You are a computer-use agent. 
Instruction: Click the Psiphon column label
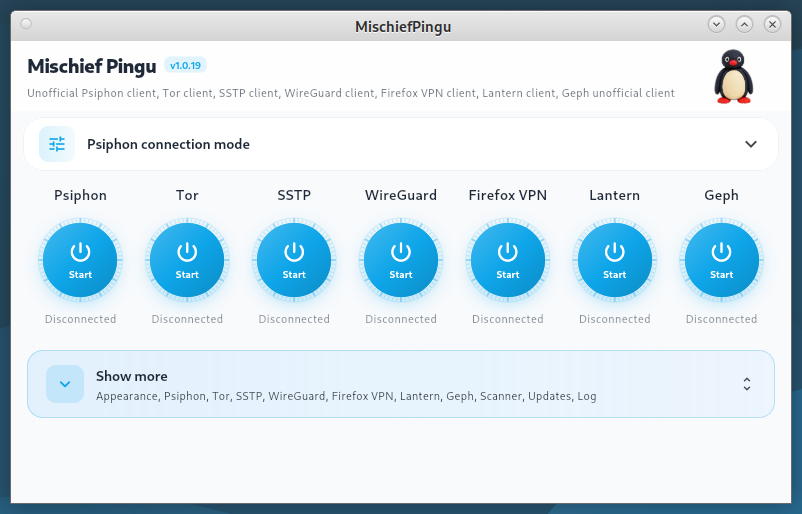tap(80, 195)
